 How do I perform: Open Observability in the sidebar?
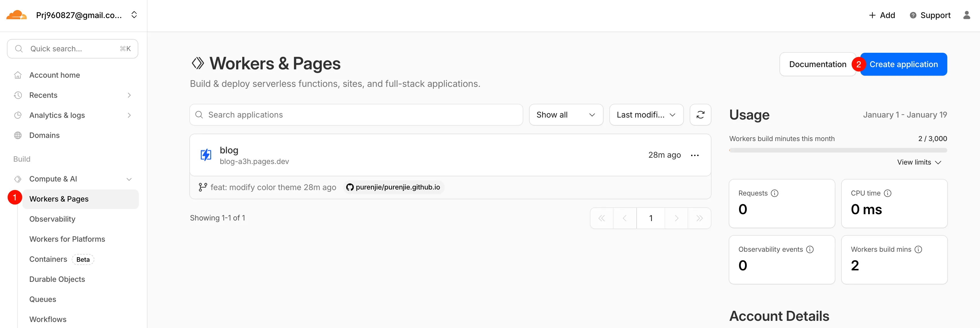[52, 219]
